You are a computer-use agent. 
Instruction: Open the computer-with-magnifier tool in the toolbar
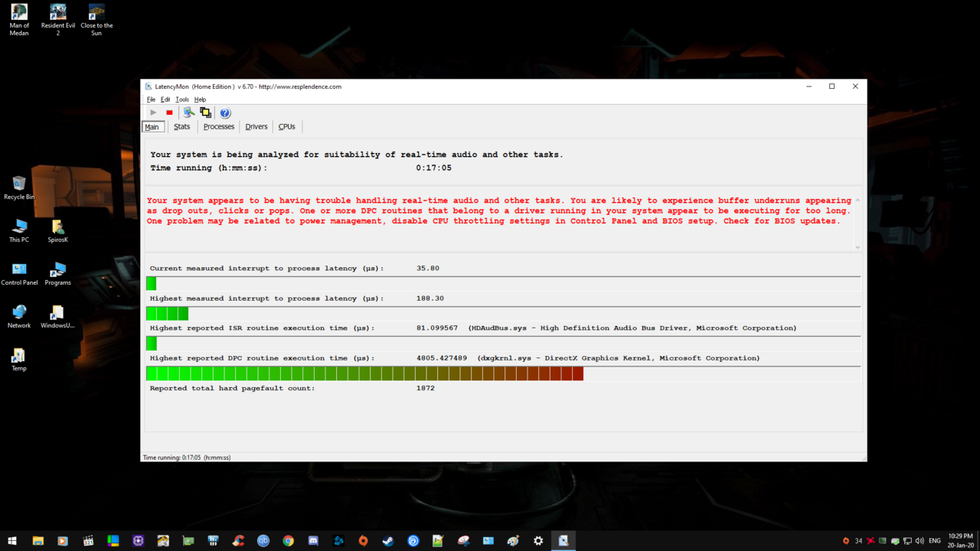click(188, 112)
